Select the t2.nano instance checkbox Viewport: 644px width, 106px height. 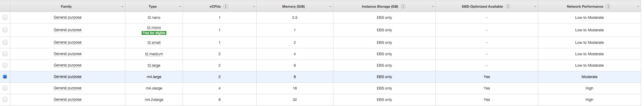coord(5,18)
